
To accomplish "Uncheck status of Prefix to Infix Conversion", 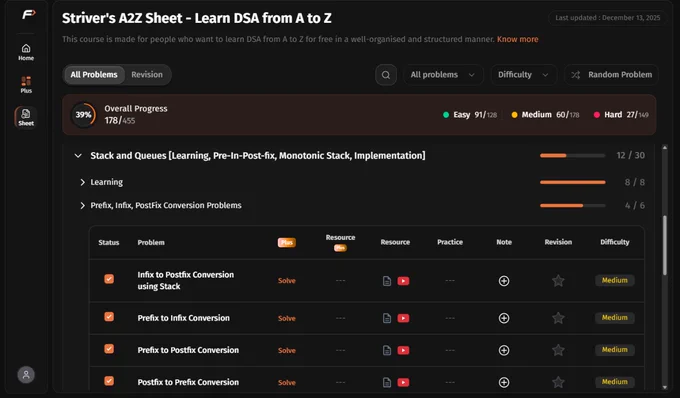I will click(x=109, y=316).
